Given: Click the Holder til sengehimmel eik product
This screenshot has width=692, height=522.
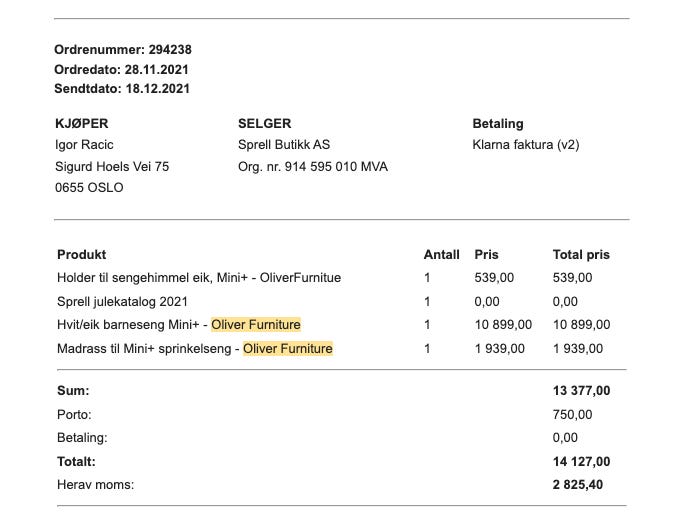Looking at the screenshot, I should pos(199,277).
